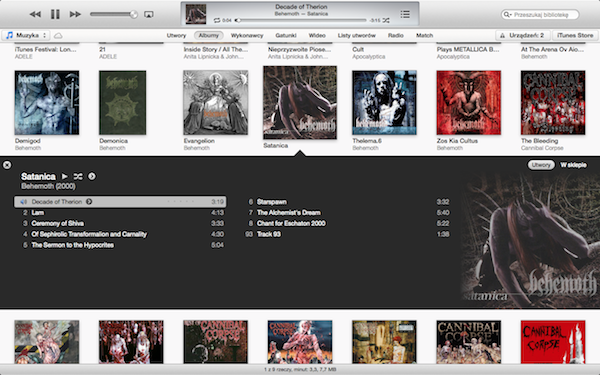Switch to the Wykonawcy tab
This screenshot has width=600, height=375.
247,35
